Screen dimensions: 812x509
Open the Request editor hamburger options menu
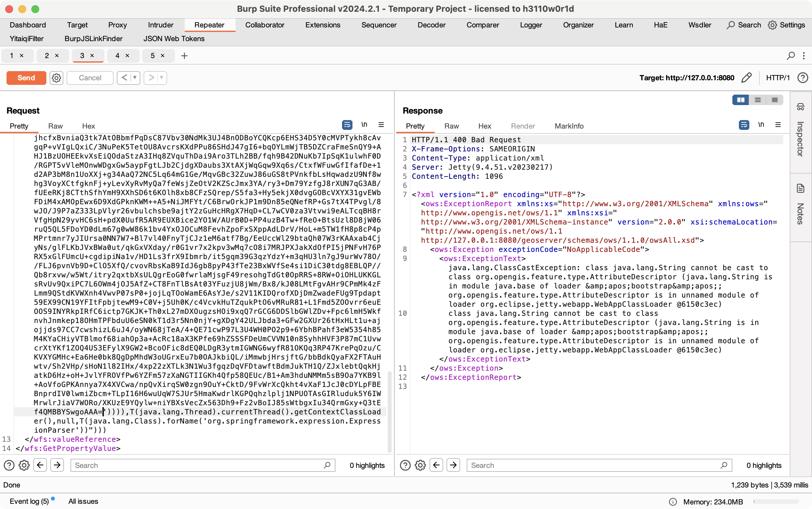[x=381, y=125]
